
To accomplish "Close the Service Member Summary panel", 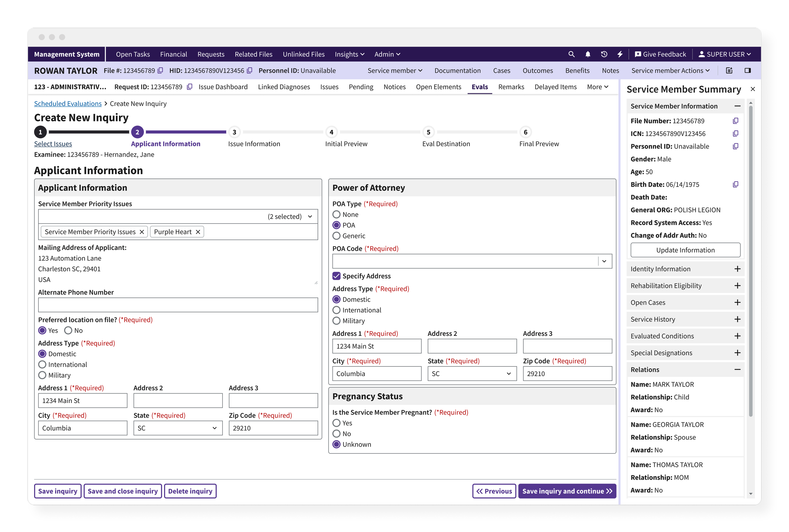I will (x=753, y=89).
